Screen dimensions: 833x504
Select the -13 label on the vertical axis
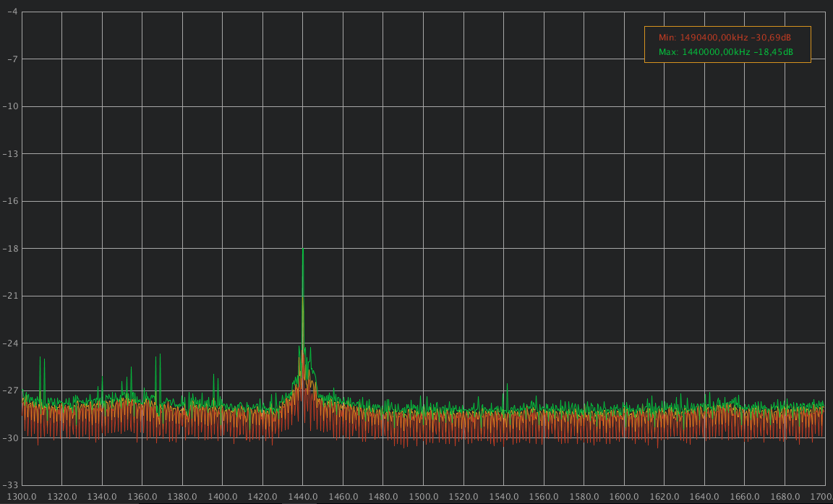click(x=9, y=153)
